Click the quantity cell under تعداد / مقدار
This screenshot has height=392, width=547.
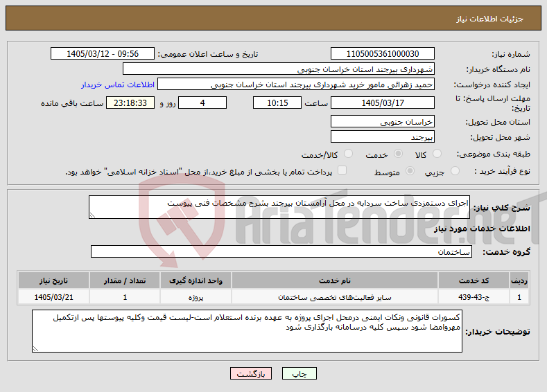125,297
